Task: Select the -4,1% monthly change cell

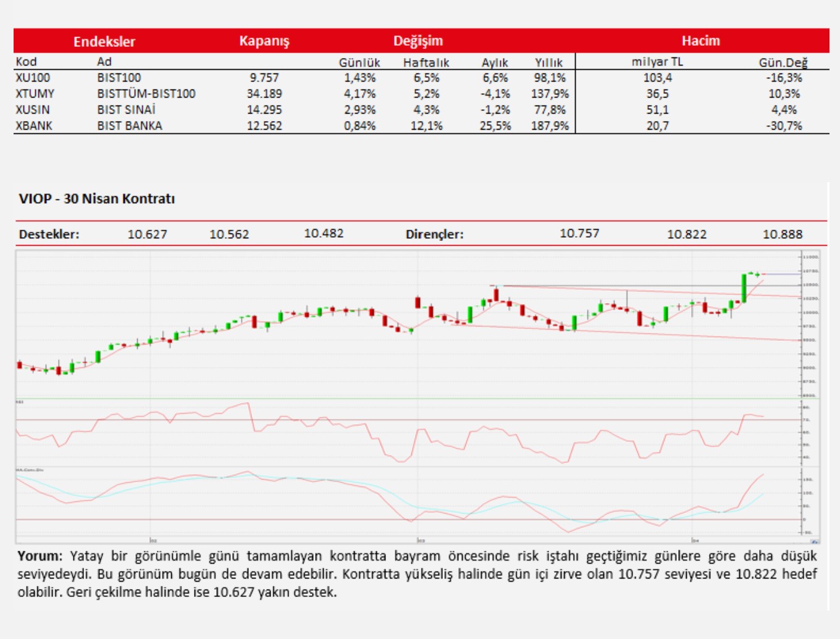Action: click(495, 94)
